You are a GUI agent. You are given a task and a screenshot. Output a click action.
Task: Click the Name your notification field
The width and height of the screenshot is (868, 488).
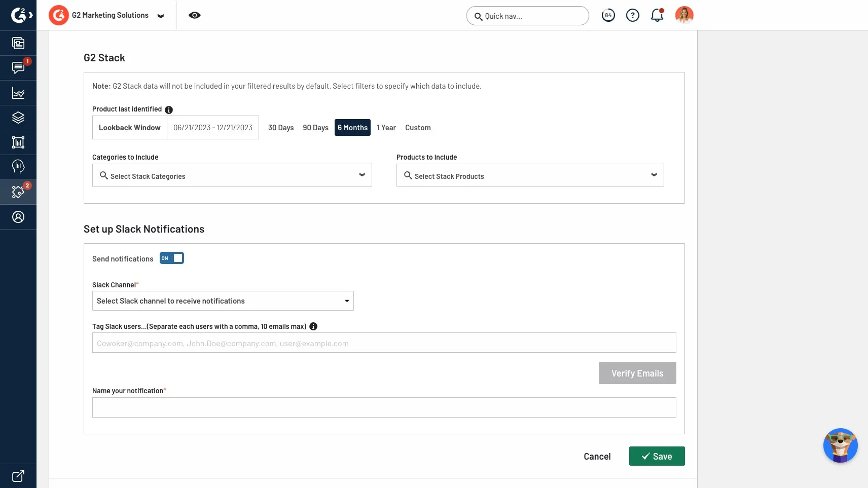point(384,407)
